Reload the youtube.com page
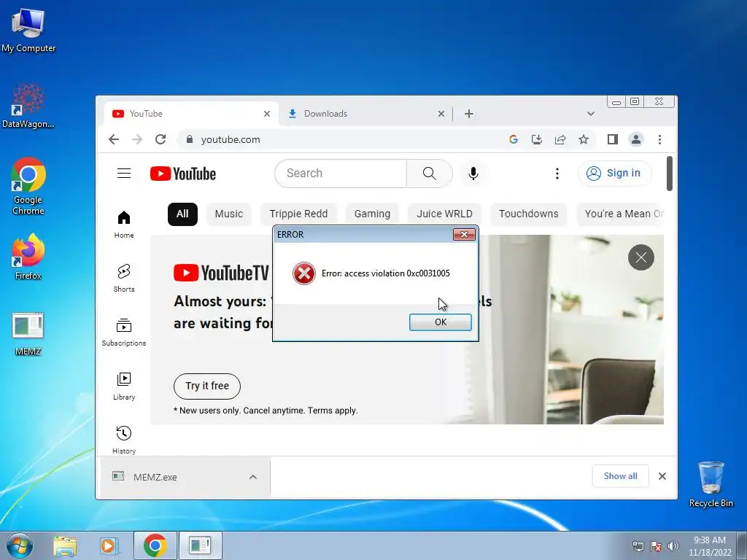Screen dimensions: 747x560 [160, 139]
